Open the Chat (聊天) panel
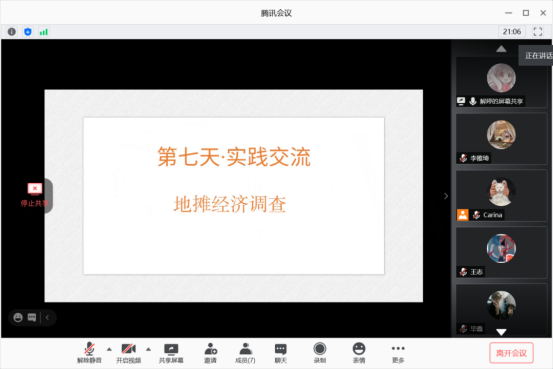553x369 pixels. pyautogui.click(x=281, y=353)
